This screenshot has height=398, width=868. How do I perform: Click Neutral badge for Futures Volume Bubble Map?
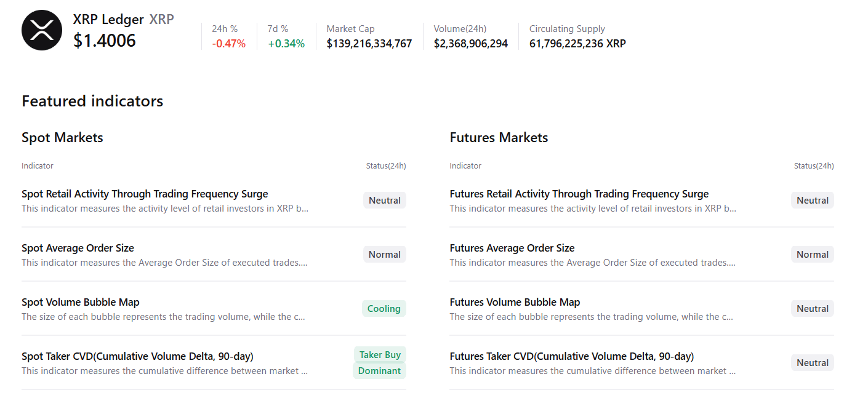tap(813, 309)
